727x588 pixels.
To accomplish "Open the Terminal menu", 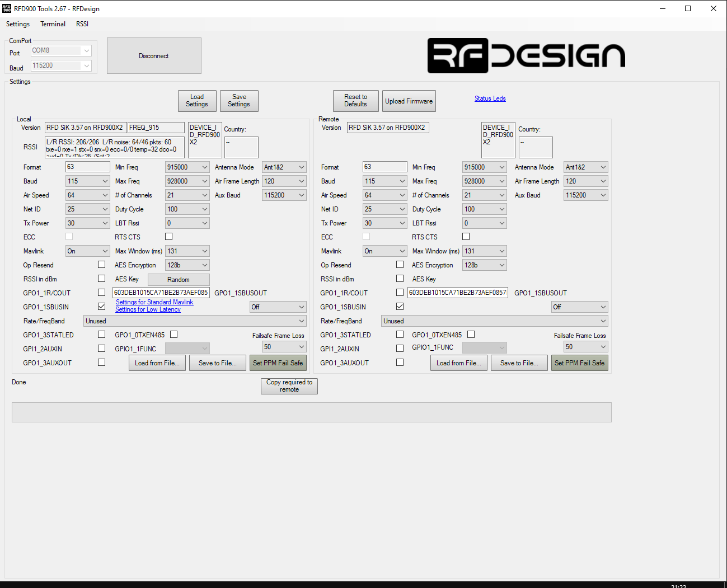I will 53,24.
